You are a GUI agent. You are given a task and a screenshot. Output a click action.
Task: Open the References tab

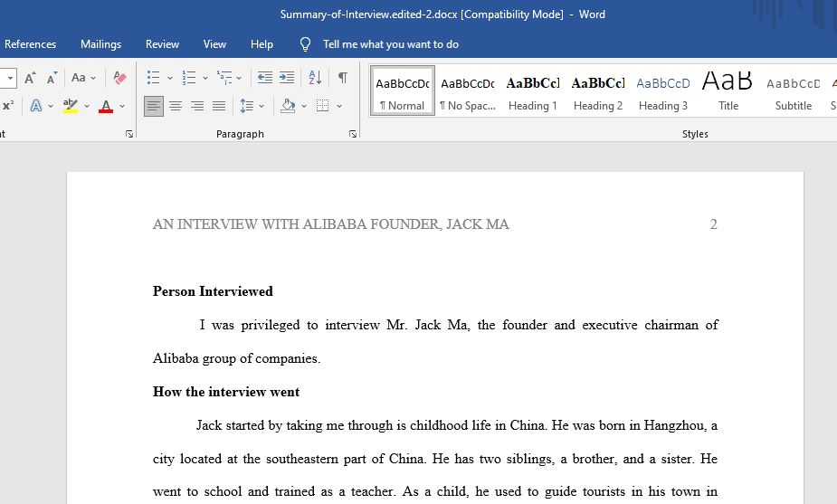(31, 44)
